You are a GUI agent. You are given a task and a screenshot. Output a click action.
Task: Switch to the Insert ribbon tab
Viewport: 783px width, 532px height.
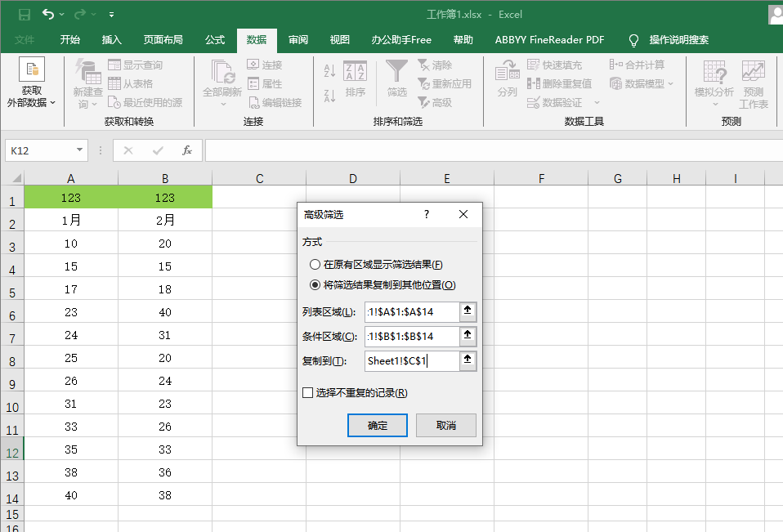112,40
